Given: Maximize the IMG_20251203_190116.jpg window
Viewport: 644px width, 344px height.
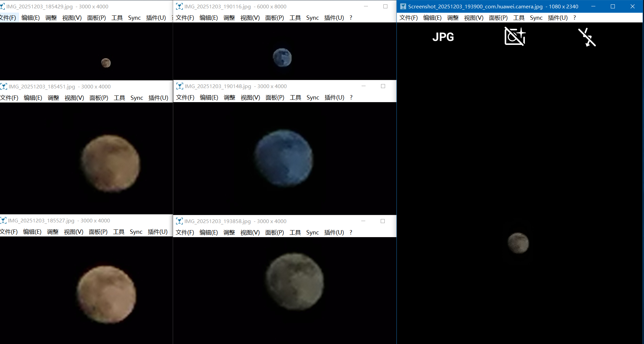Looking at the screenshot, I should [385, 6].
